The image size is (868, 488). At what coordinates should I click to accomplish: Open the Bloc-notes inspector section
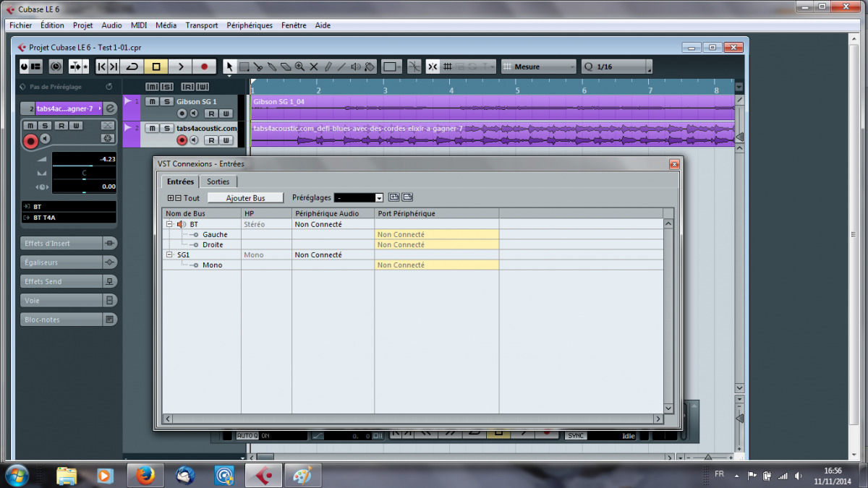click(69, 320)
